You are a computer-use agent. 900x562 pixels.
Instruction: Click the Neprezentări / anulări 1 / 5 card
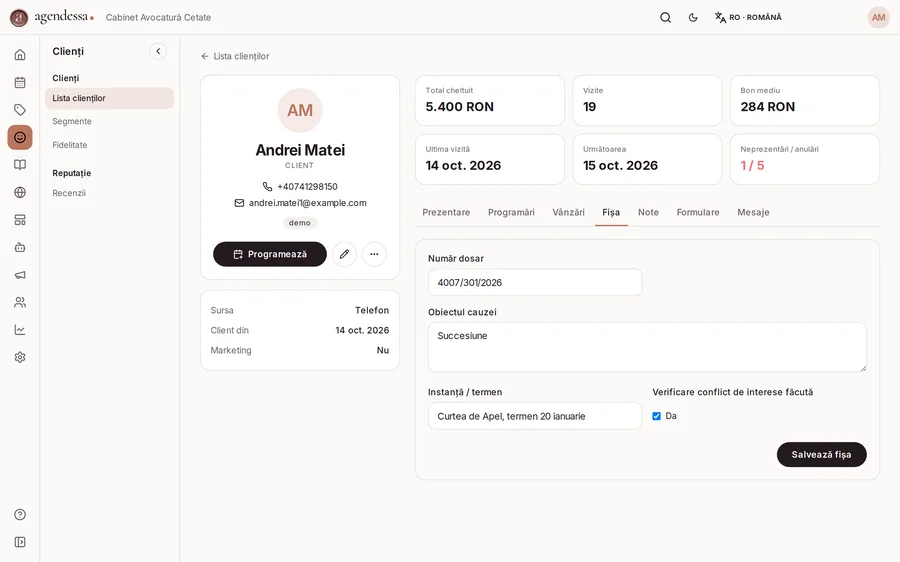click(x=805, y=159)
